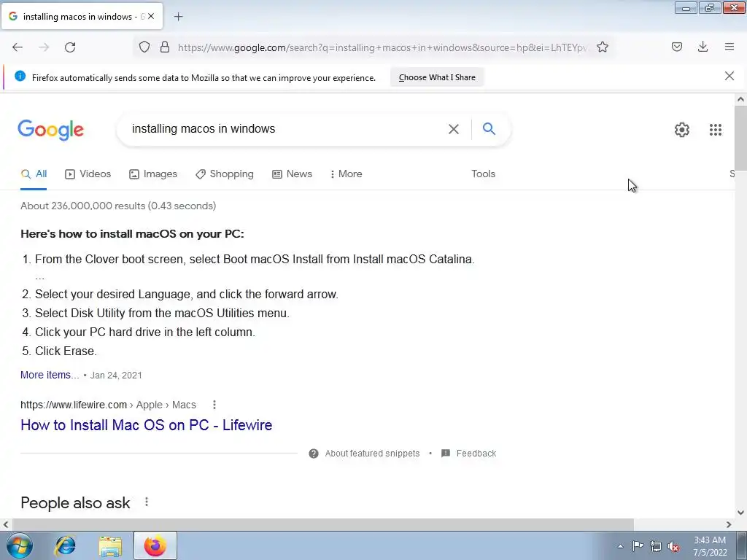747x560 pixels.
Task: Select Firefox in the taskbar
Action: pos(155,545)
